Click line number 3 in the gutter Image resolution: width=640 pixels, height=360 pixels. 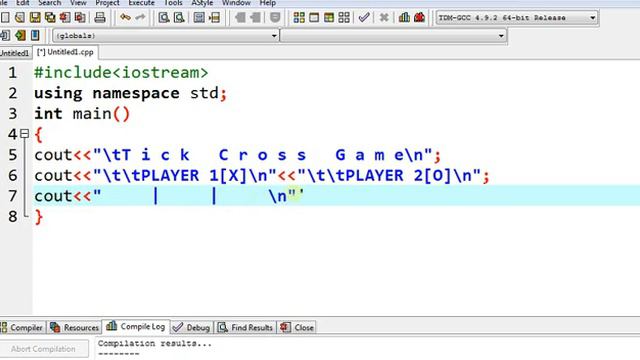tap(13, 114)
